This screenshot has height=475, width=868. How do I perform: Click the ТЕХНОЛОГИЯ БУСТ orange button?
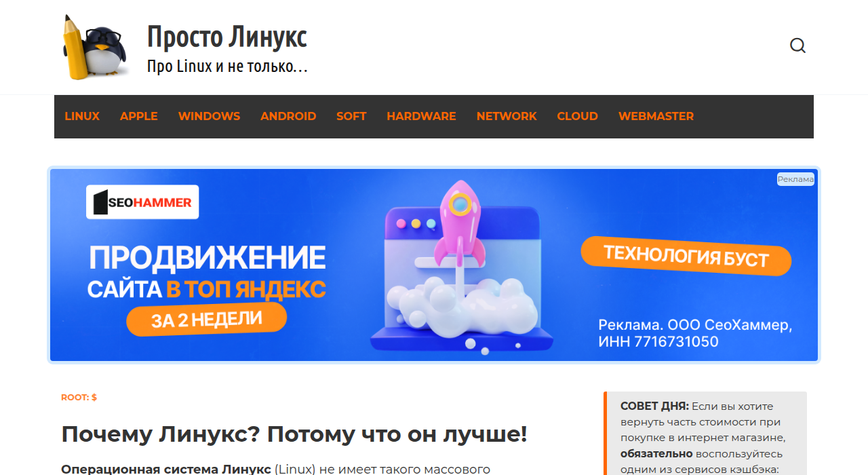686,256
